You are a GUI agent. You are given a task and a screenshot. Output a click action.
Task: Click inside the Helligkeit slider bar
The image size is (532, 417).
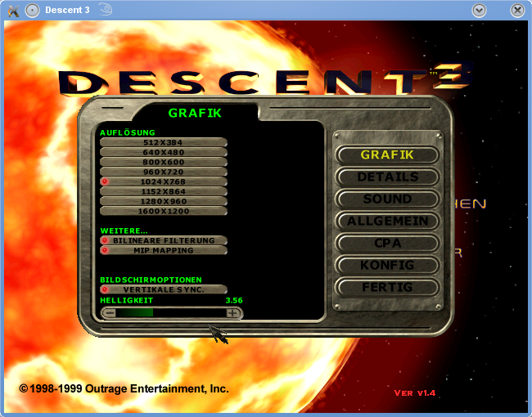(171, 313)
